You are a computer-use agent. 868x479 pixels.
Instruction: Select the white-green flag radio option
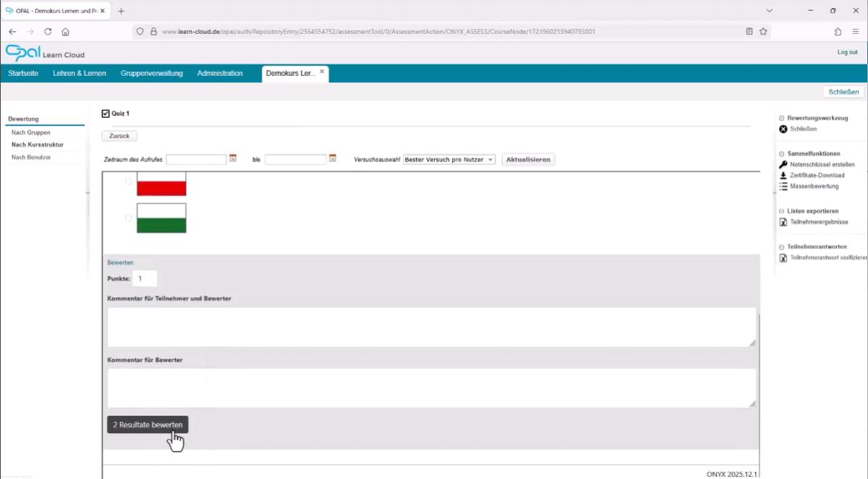click(129, 218)
